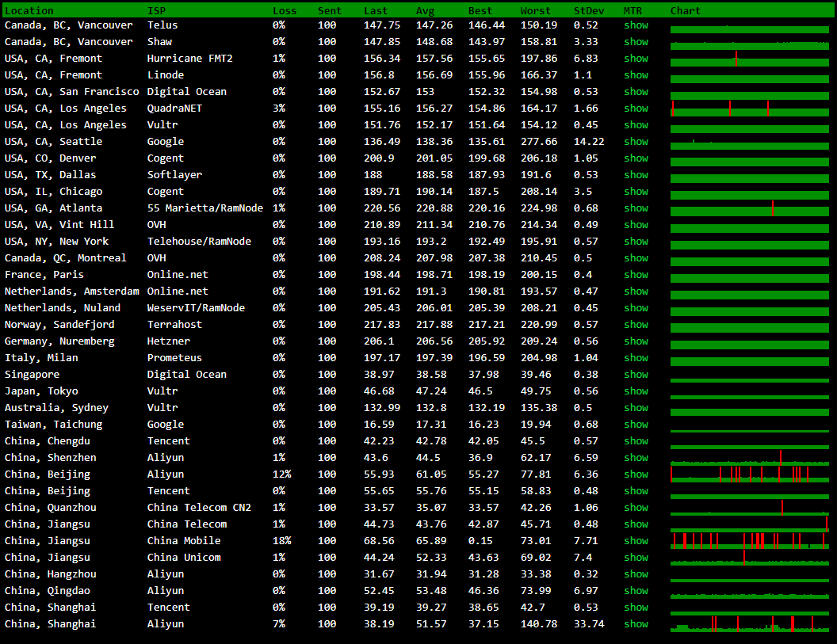This screenshot has height=644, width=837.
Task: Click the chart for Beijing Aliyun row
Action: pos(749,474)
